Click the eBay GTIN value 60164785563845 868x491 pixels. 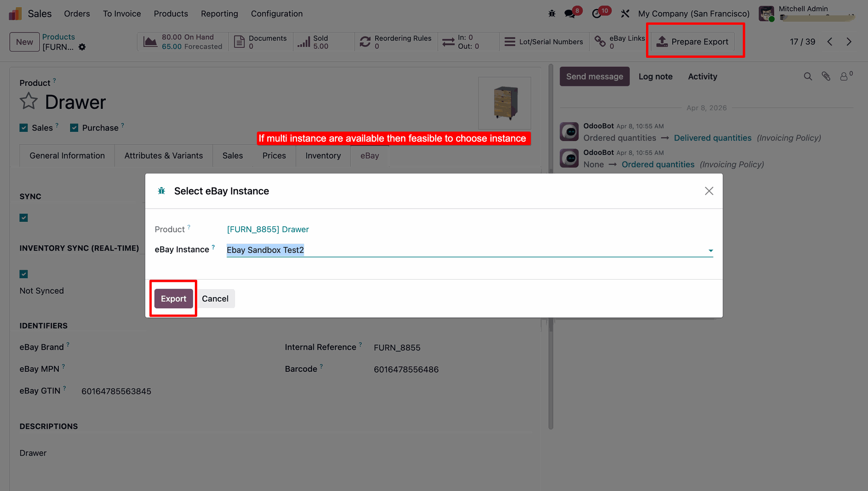[x=116, y=391]
